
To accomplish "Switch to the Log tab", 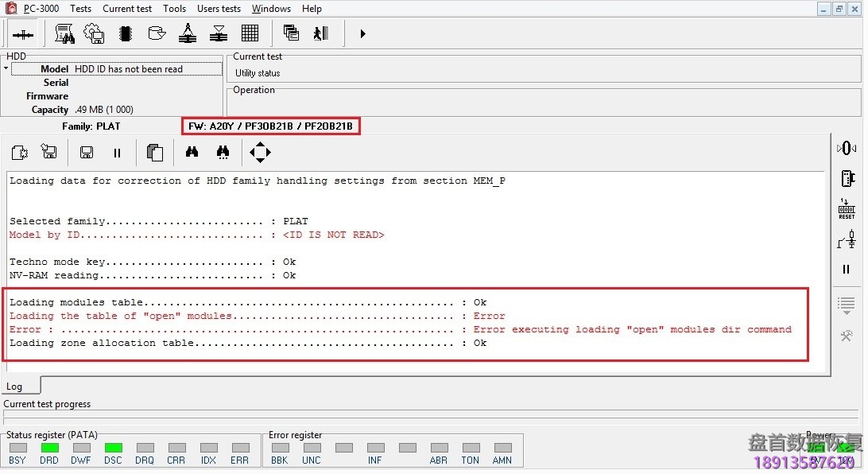I will (x=15, y=387).
